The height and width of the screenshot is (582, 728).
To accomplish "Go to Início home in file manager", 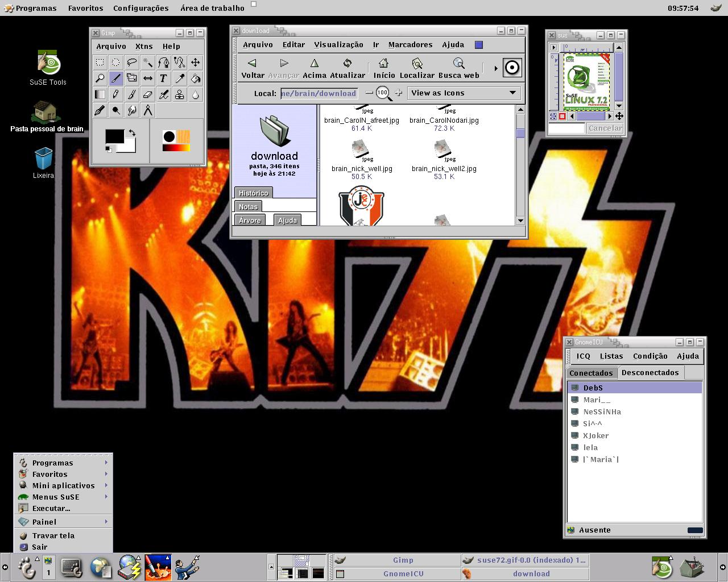I will 384,68.
